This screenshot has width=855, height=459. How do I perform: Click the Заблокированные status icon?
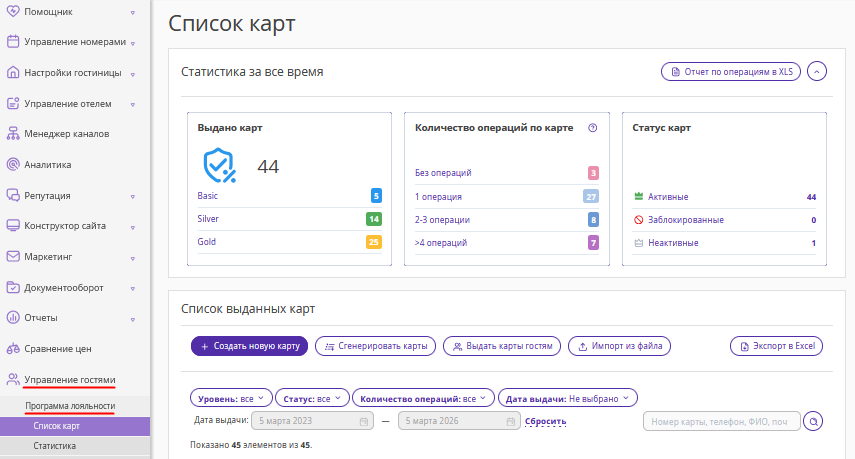tap(639, 220)
